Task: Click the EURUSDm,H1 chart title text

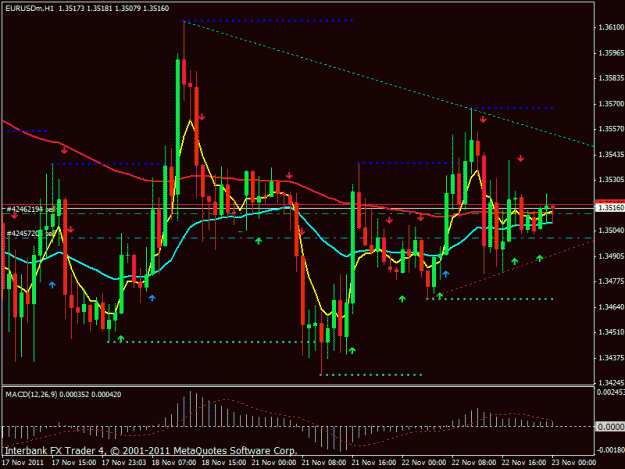Action: coord(29,8)
